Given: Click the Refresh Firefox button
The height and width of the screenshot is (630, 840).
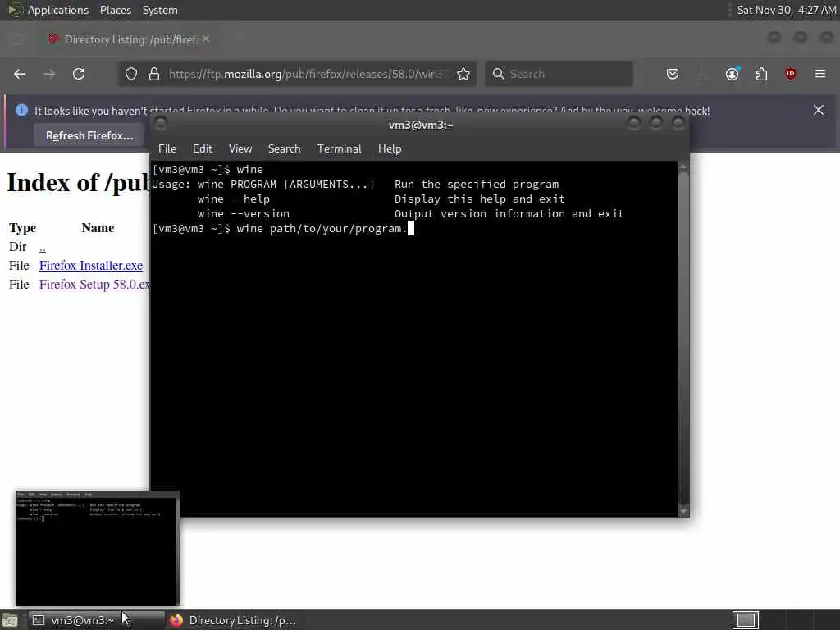Looking at the screenshot, I should click(x=89, y=135).
